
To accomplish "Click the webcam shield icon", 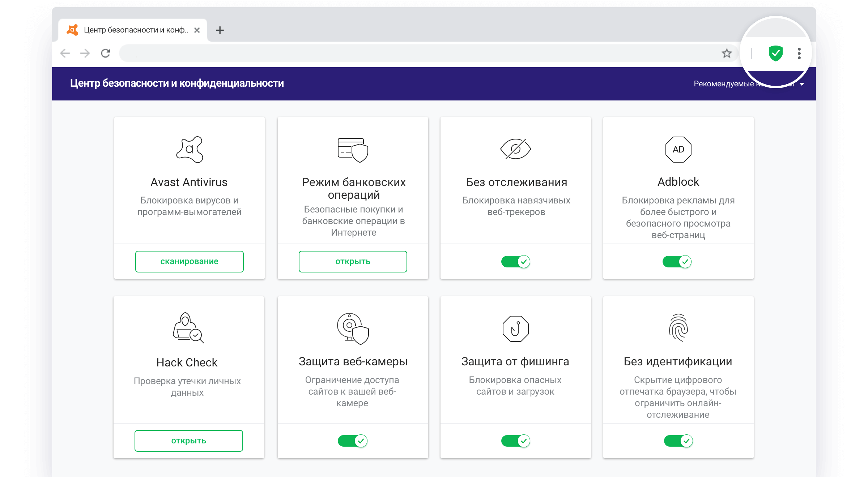I will (x=353, y=328).
